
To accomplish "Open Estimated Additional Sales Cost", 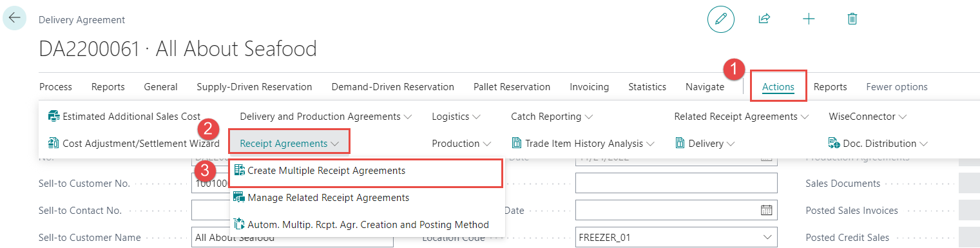I will pyautogui.click(x=124, y=117).
